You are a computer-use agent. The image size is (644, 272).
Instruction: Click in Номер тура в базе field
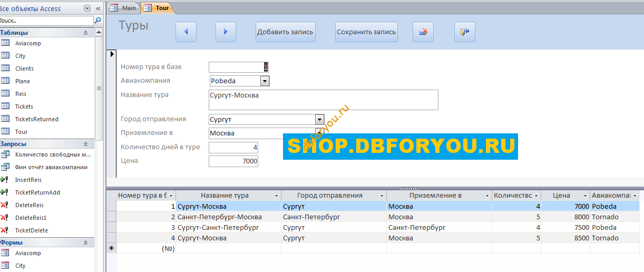pos(239,67)
